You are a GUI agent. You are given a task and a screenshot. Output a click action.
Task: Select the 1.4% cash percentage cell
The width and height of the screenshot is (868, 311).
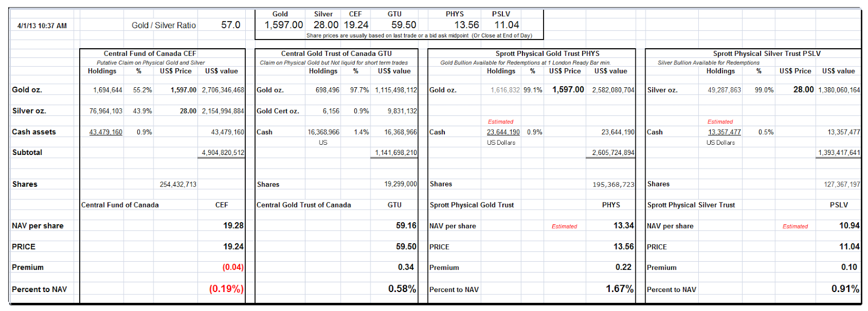click(361, 132)
